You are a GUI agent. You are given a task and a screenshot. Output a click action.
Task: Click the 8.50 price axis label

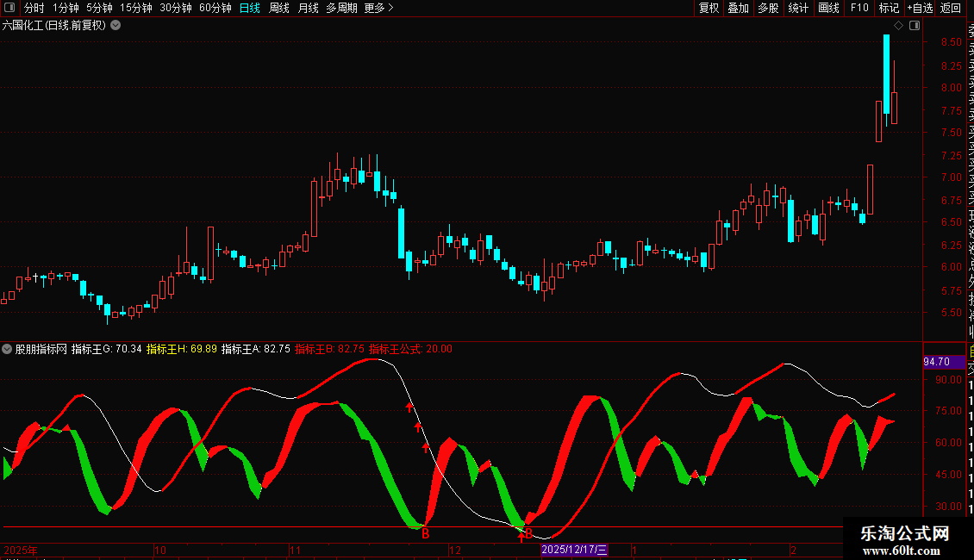951,42
